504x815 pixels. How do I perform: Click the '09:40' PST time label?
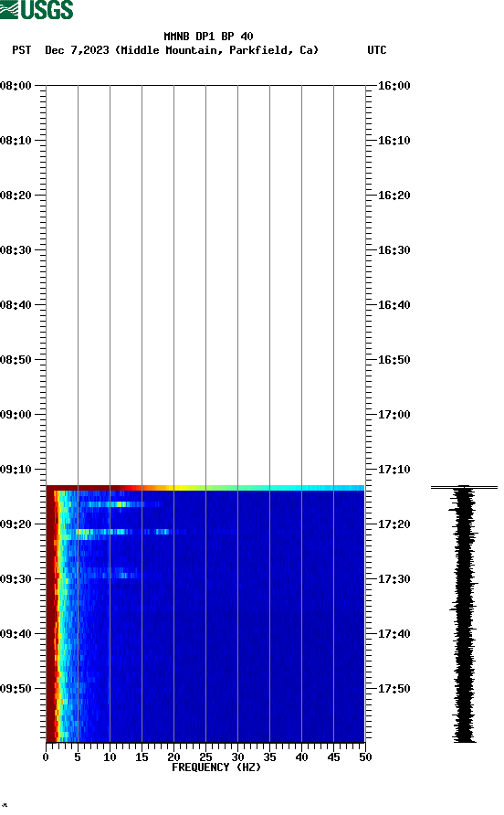pos(16,634)
